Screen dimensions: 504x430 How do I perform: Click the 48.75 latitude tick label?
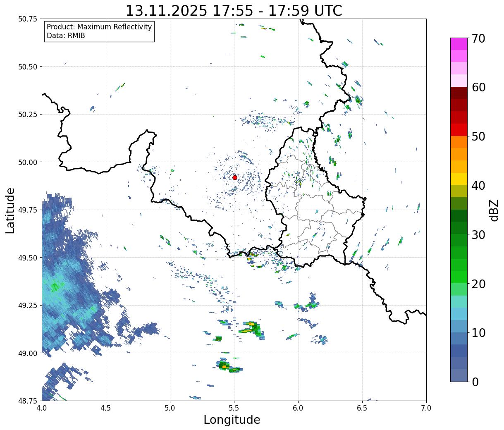28,401
